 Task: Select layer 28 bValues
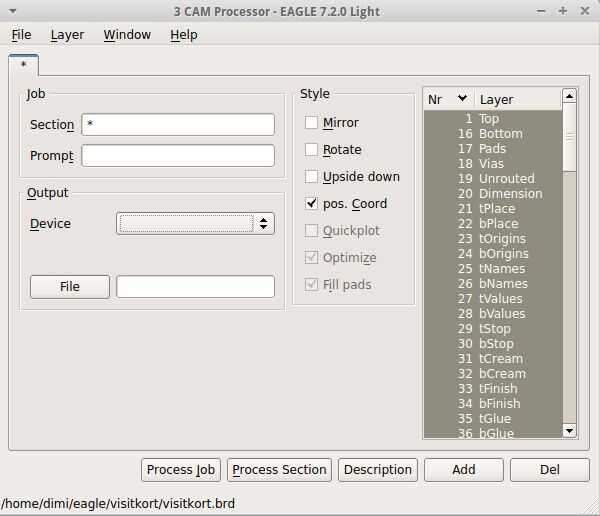pyautogui.click(x=493, y=314)
